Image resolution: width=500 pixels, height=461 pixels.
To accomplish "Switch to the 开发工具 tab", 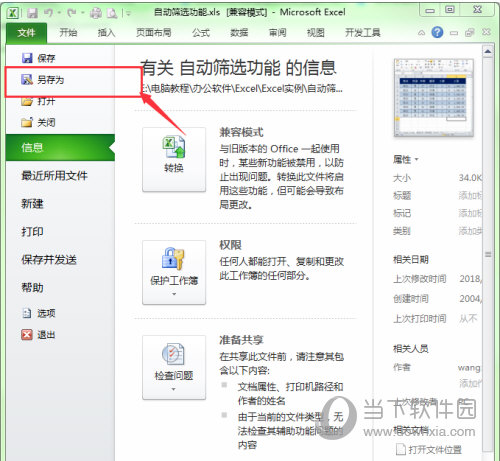I will (x=363, y=33).
